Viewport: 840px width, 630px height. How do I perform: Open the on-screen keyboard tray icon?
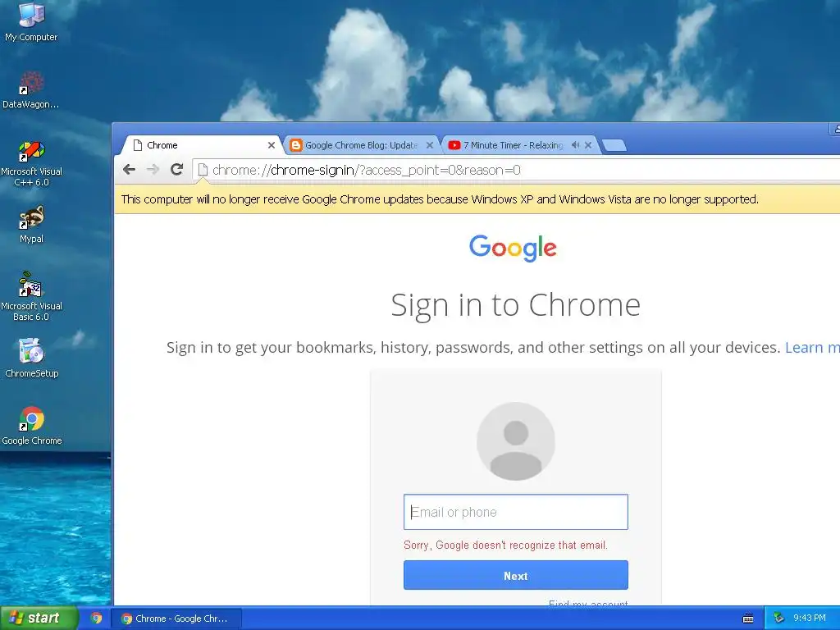(748, 619)
